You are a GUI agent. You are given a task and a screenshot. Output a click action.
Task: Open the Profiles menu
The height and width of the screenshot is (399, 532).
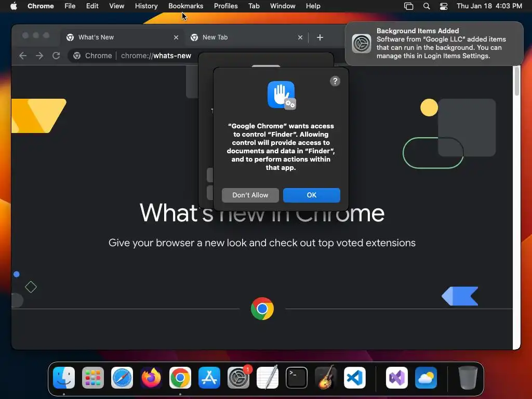[225, 6]
